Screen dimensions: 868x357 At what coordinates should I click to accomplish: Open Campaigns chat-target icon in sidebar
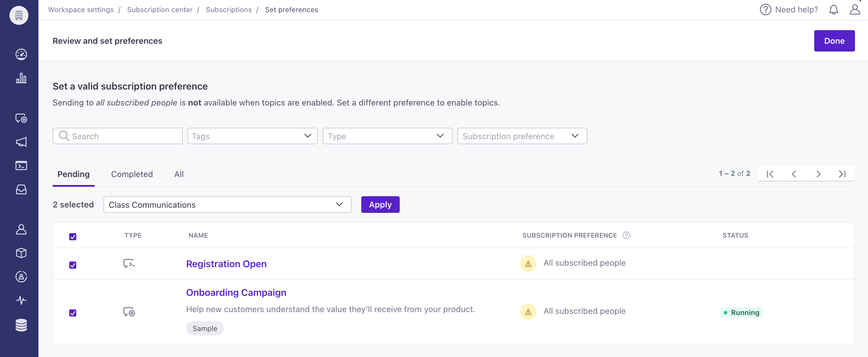[x=21, y=118]
